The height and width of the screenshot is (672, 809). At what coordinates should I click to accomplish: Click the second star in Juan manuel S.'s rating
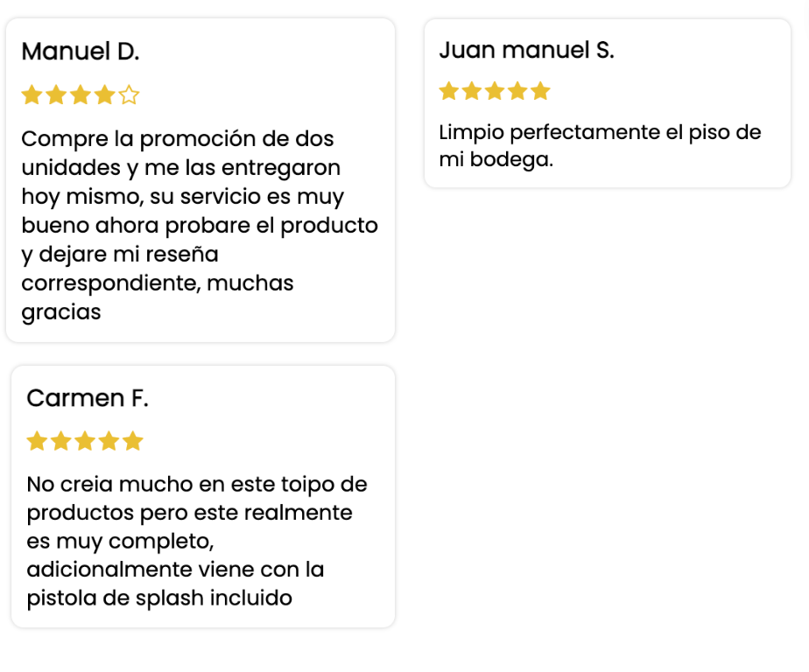coord(472,91)
